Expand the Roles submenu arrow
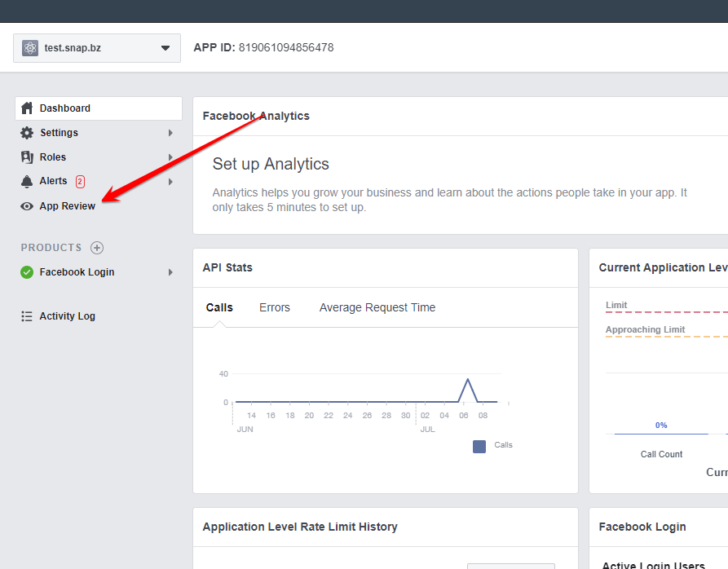 [x=170, y=157]
